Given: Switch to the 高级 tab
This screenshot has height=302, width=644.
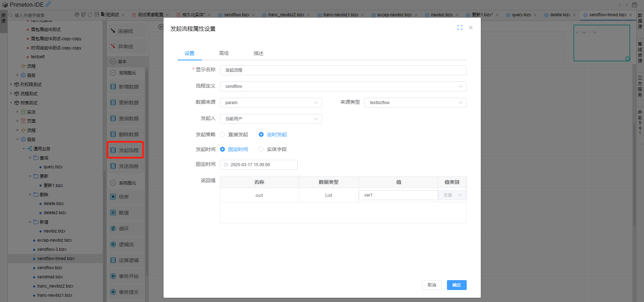Looking at the screenshot, I should coord(224,53).
